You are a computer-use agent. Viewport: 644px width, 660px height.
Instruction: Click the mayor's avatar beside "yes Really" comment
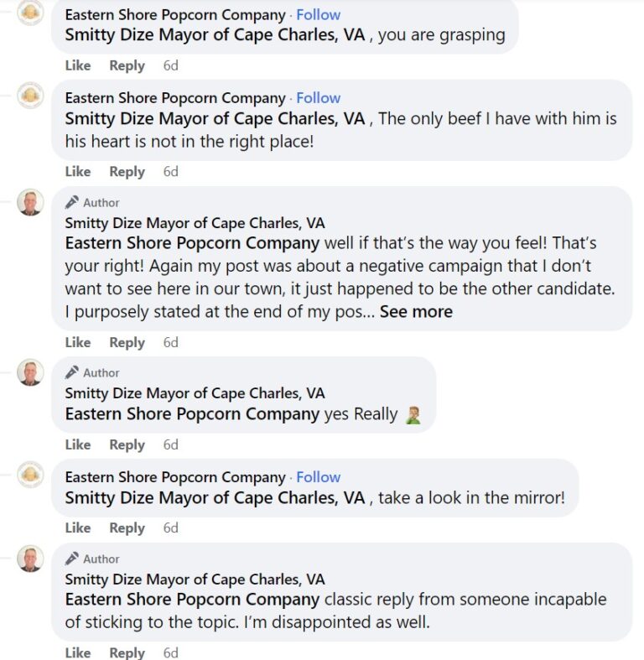pyautogui.click(x=31, y=372)
